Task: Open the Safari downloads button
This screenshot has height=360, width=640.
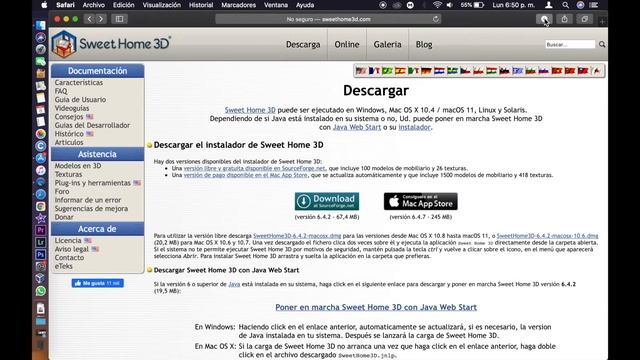Action: pyautogui.click(x=544, y=19)
